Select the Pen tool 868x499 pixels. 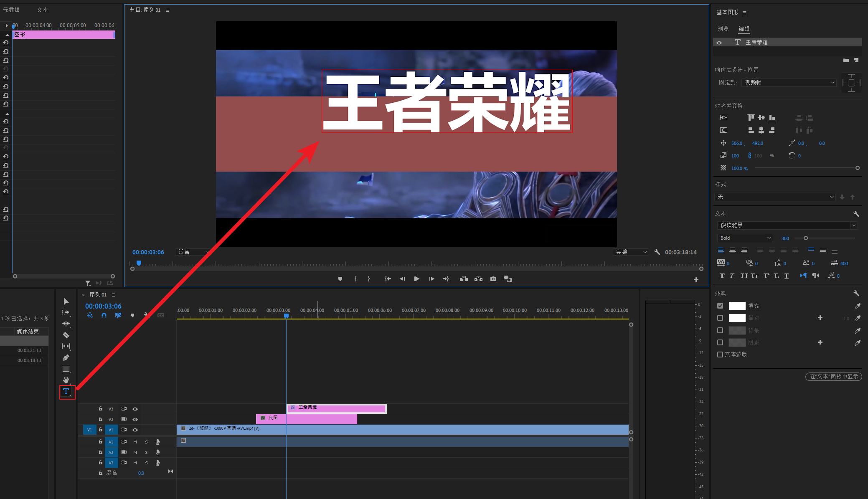[66, 357]
